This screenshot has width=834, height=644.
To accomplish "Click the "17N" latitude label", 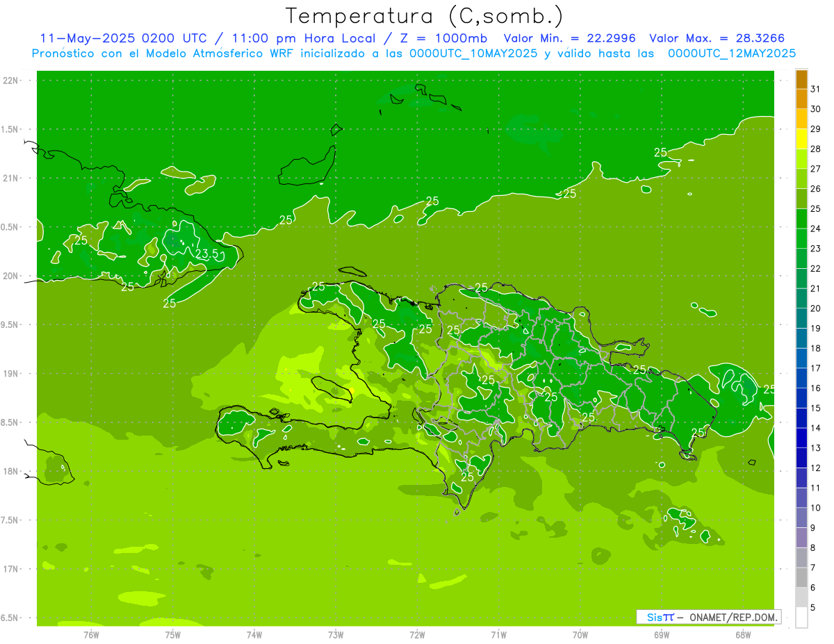I will pyautogui.click(x=12, y=569).
